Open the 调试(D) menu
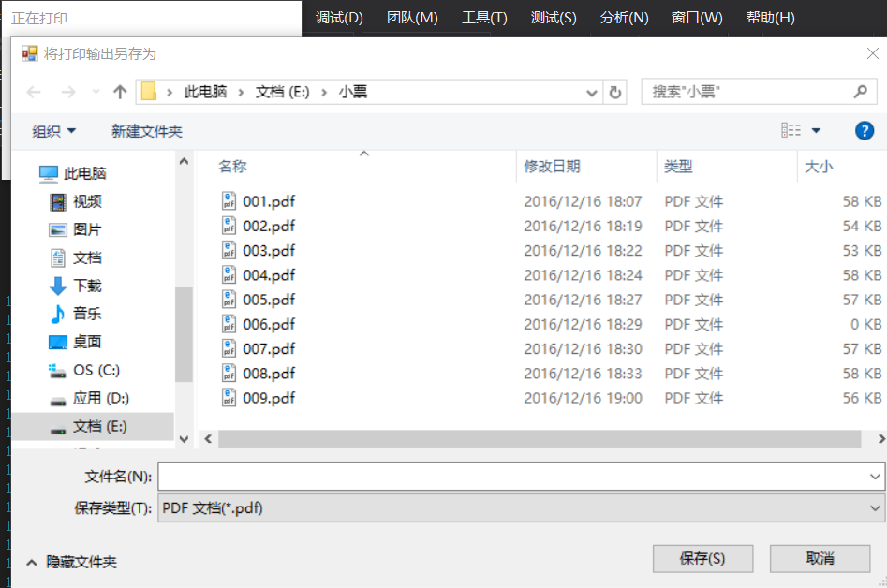Viewport: 887px width, 588px height. 339,18
